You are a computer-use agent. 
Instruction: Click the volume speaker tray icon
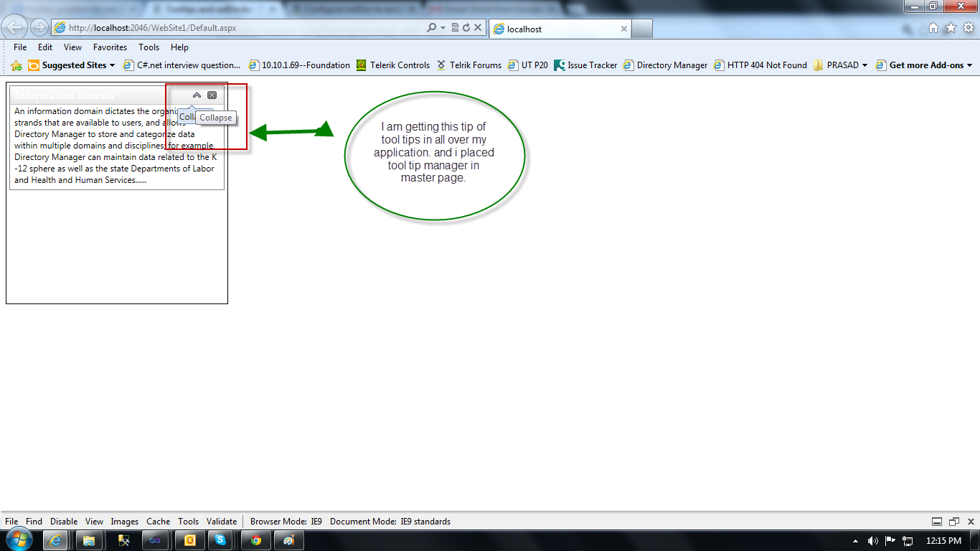[x=873, y=541]
